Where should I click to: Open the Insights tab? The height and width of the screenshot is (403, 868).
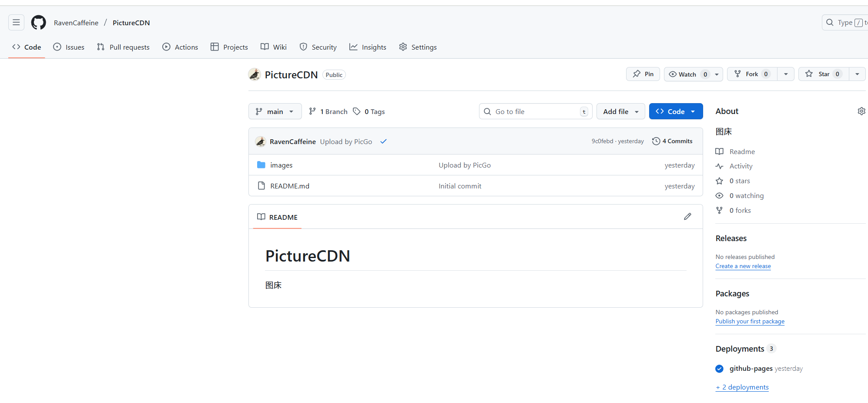[x=368, y=47]
